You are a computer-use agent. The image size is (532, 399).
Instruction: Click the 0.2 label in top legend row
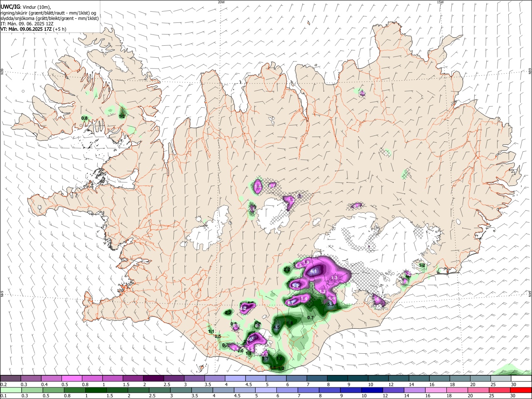click(4, 384)
